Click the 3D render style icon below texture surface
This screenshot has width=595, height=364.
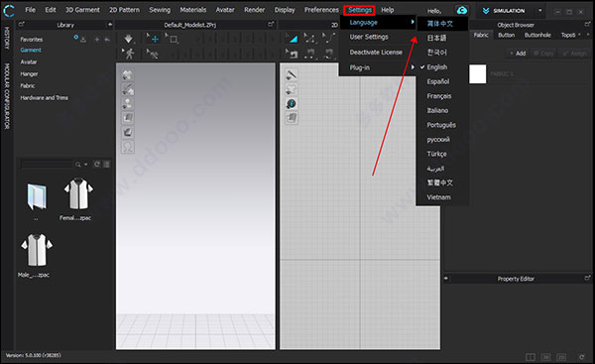[128, 133]
